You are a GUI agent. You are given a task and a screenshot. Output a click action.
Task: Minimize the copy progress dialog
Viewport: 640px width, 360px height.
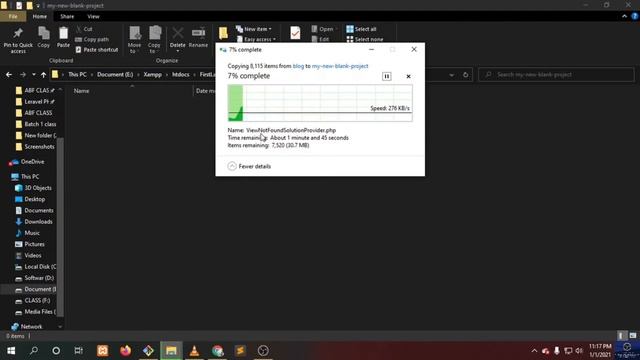(x=371, y=49)
